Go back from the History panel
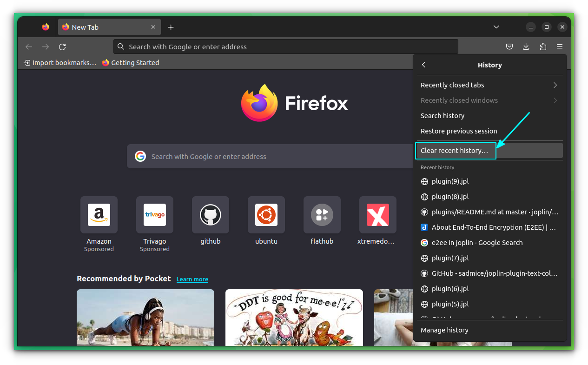Image resolution: width=588 pixels, height=365 pixels. click(423, 65)
